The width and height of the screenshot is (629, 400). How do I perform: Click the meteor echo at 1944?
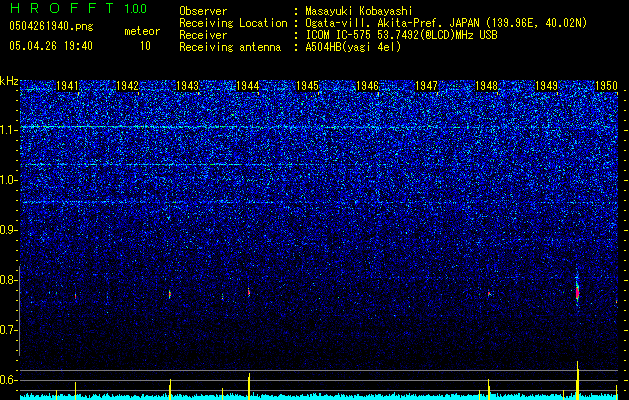(249, 293)
